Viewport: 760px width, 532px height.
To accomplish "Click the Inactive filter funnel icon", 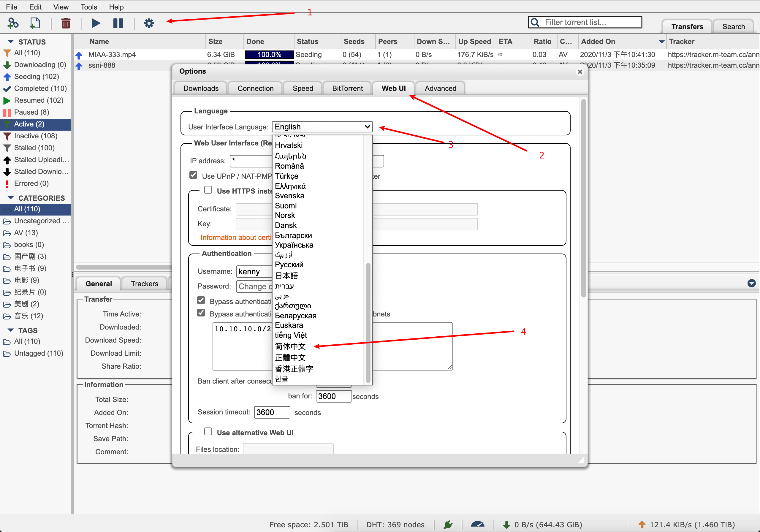I will pos(7,136).
